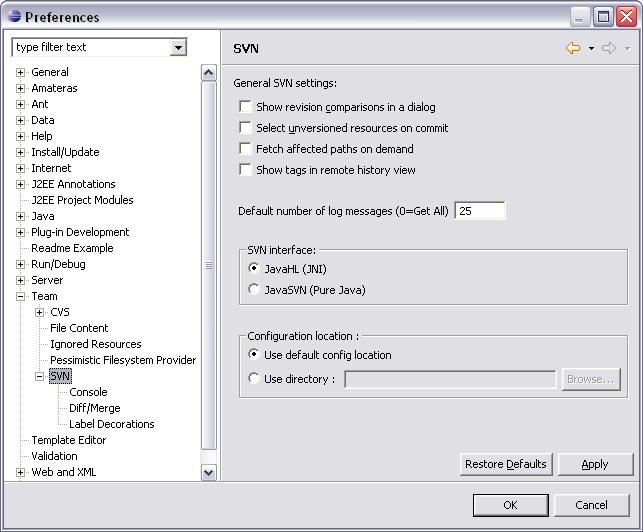The width and height of the screenshot is (643, 532).
Task: Open the filter text dropdown arrow
Action: pyautogui.click(x=178, y=48)
